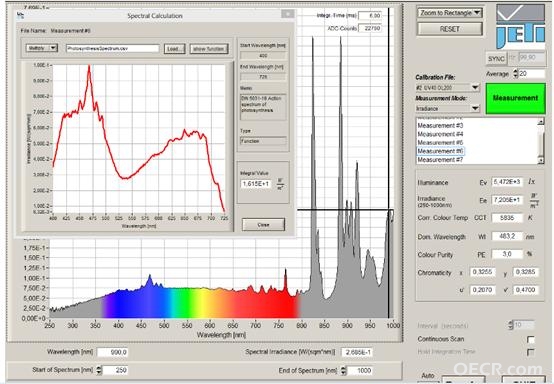This screenshot has height=384, width=554.
Task: Click the Memo text box
Action: click(263, 107)
